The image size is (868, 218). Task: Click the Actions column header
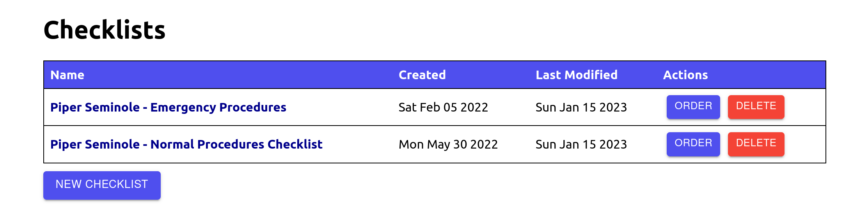(x=685, y=75)
